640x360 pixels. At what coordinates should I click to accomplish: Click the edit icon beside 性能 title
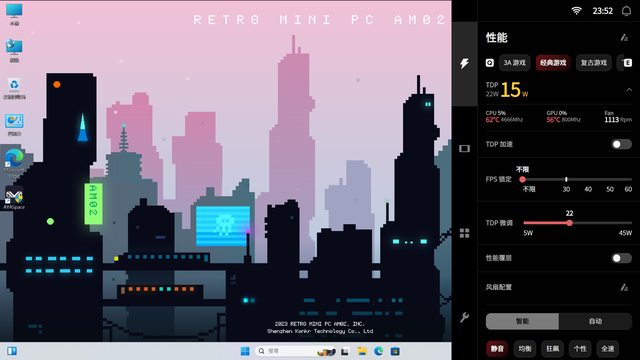[x=624, y=38]
